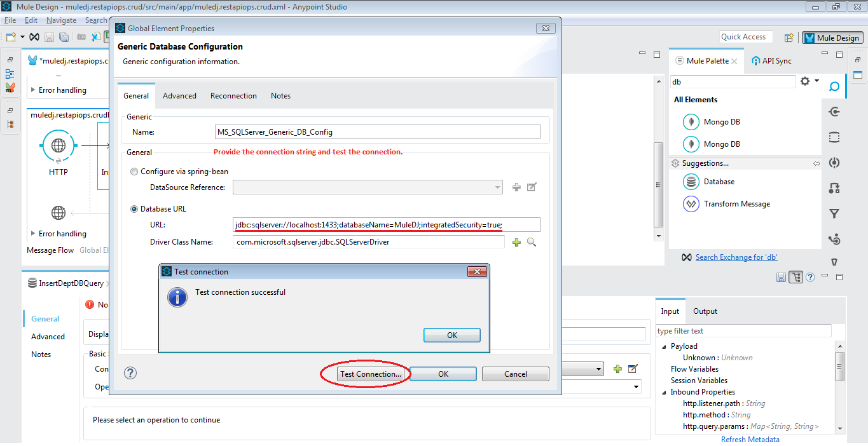The image size is (868, 446).
Task: Collapse the Inbound Properties tree
Action: [x=663, y=391]
